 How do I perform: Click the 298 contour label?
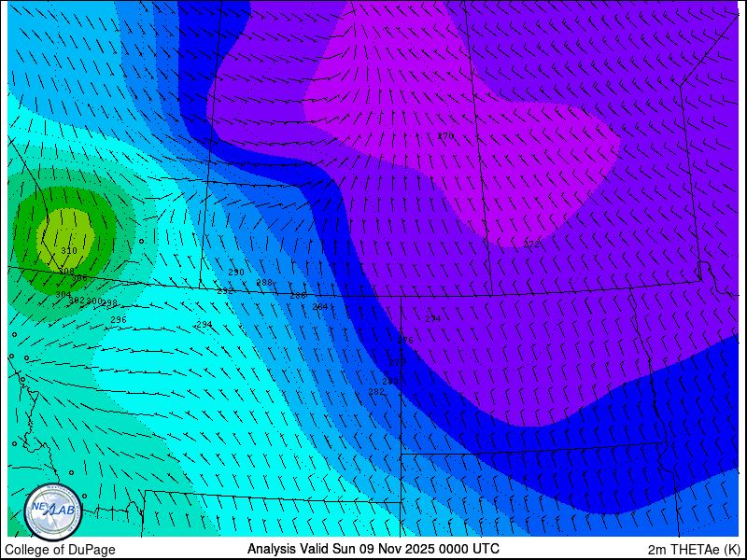click(x=109, y=302)
